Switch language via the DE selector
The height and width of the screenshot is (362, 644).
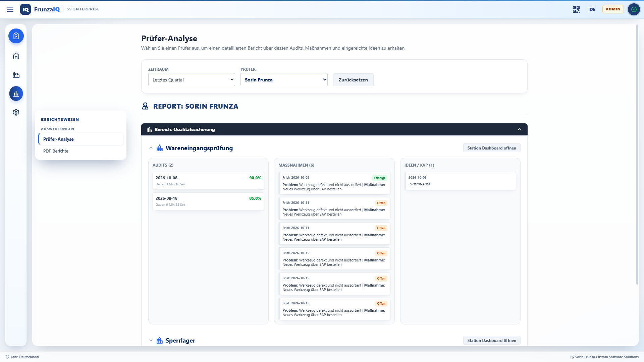pos(592,9)
